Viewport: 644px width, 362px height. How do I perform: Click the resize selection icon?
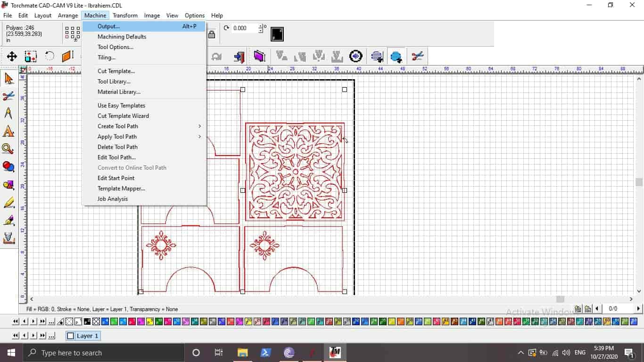(x=31, y=57)
